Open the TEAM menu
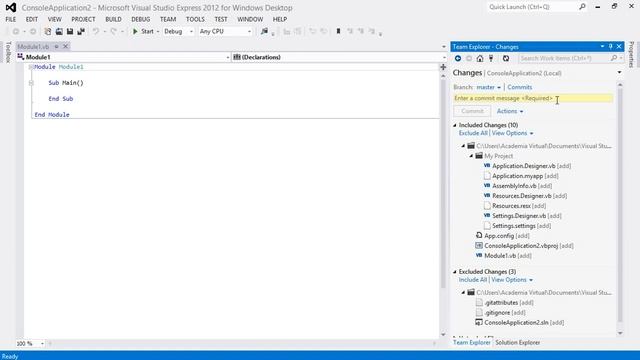The height and width of the screenshot is (360, 640). [168, 19]
